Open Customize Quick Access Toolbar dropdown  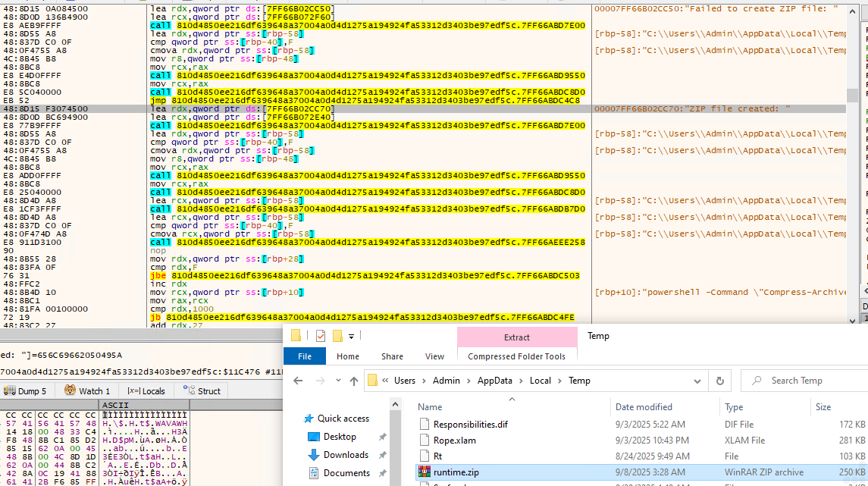click(352, 336)
